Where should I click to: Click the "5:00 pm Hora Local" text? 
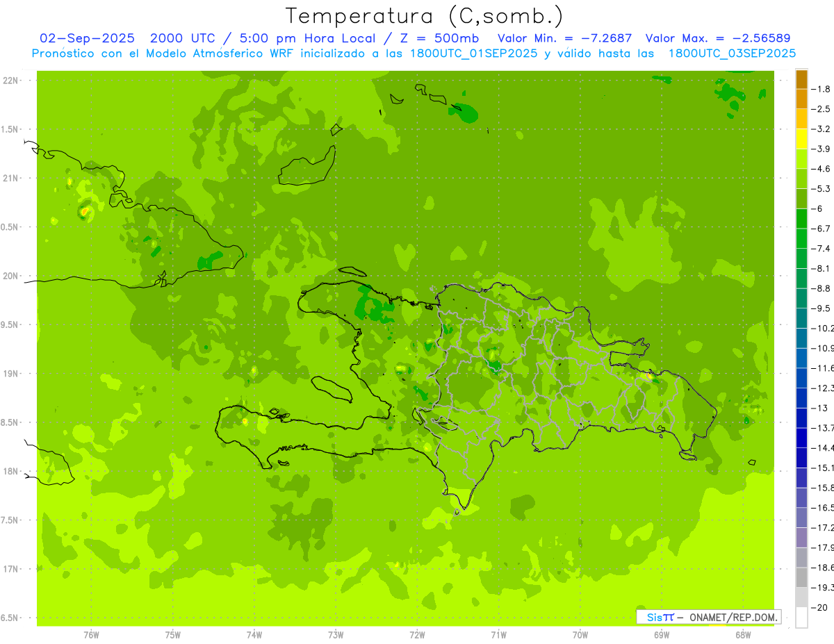point(308,38)
